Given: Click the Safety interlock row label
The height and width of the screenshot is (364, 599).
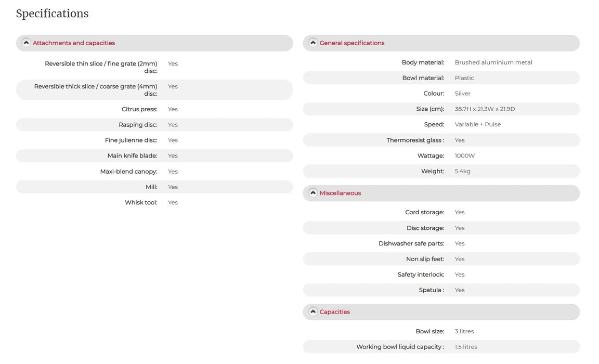Looking at the screenshot, I should click(x=421, y=275).
